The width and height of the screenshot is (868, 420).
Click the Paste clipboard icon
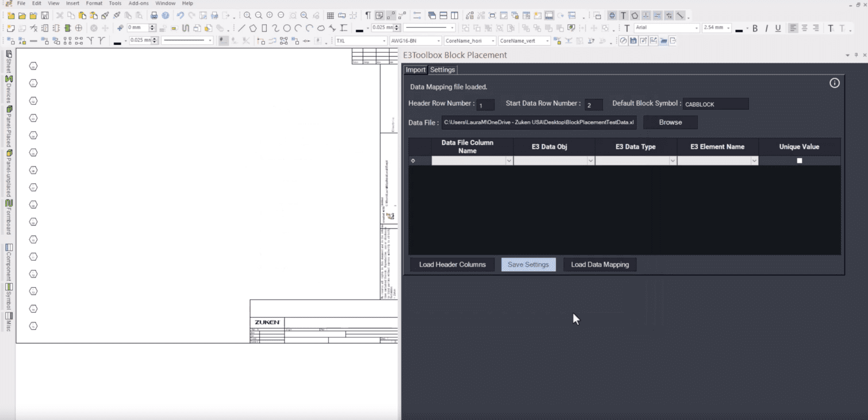coord(82,16)
